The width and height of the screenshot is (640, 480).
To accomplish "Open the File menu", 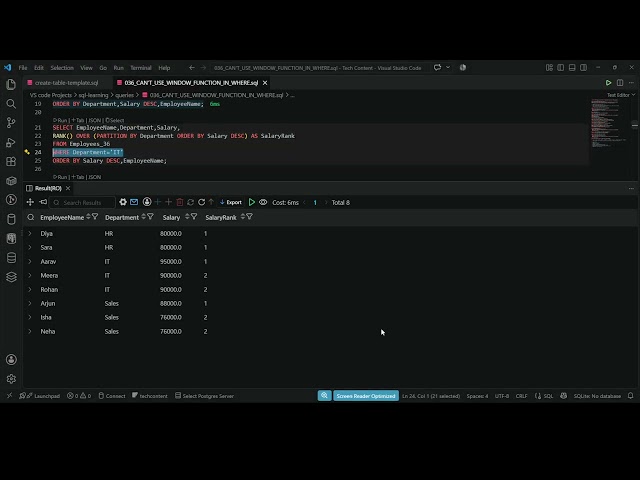I will coord(23,67).
